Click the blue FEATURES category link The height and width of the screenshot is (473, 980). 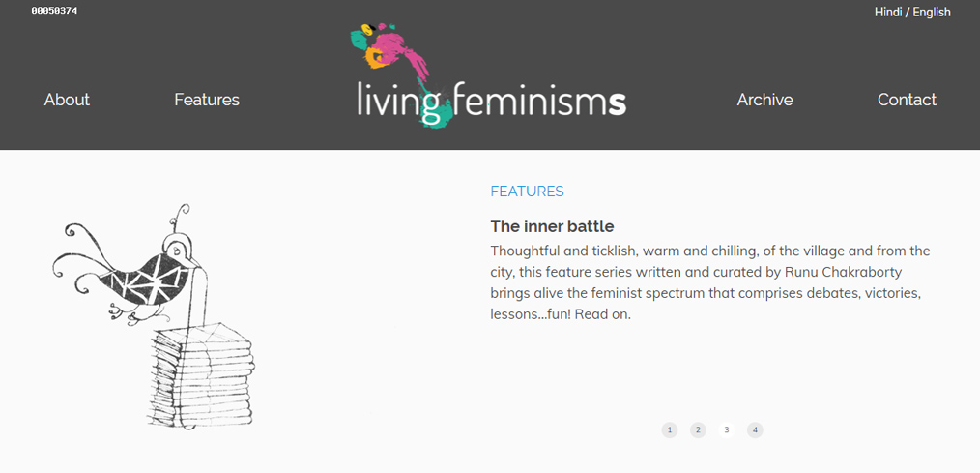click(x=527, y=192)
